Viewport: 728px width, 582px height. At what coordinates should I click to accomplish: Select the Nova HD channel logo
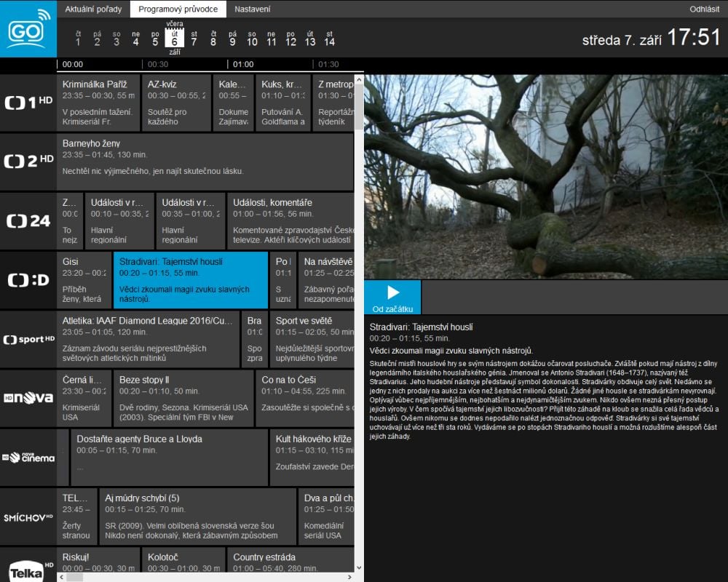point(28,398)
